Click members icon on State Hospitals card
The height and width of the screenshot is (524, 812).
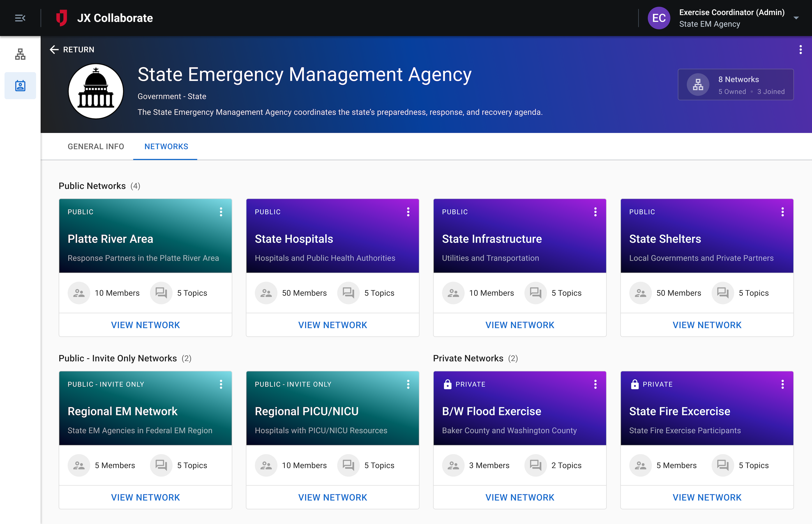coord(266,293)
